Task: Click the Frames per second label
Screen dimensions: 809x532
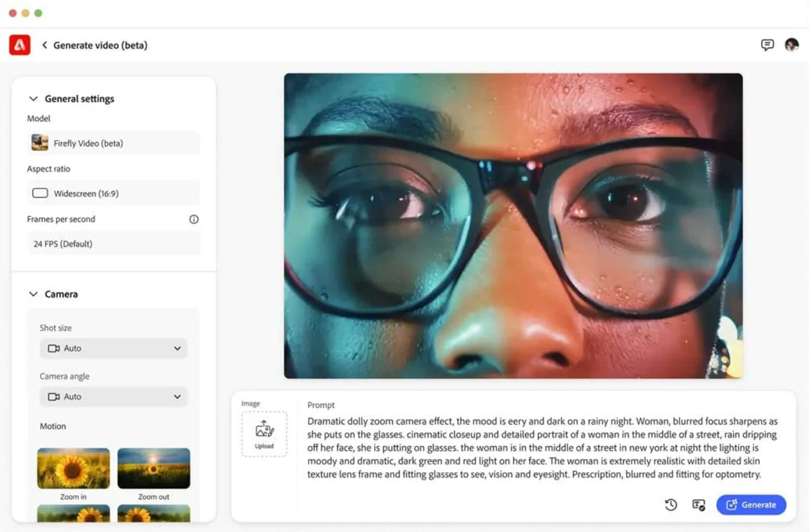Action: pos(61,219)
